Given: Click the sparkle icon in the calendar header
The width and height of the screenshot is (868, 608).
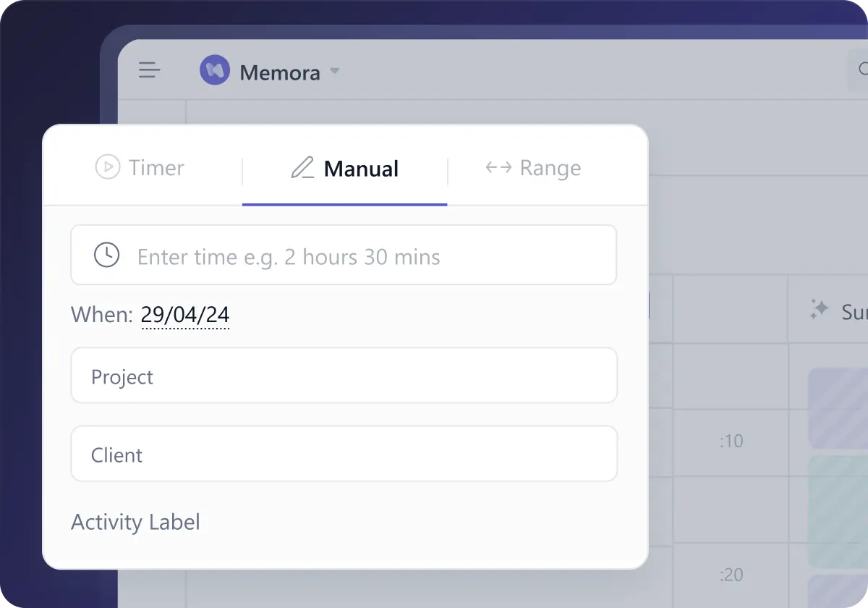Looking at the screenshot, I should 819,310.
